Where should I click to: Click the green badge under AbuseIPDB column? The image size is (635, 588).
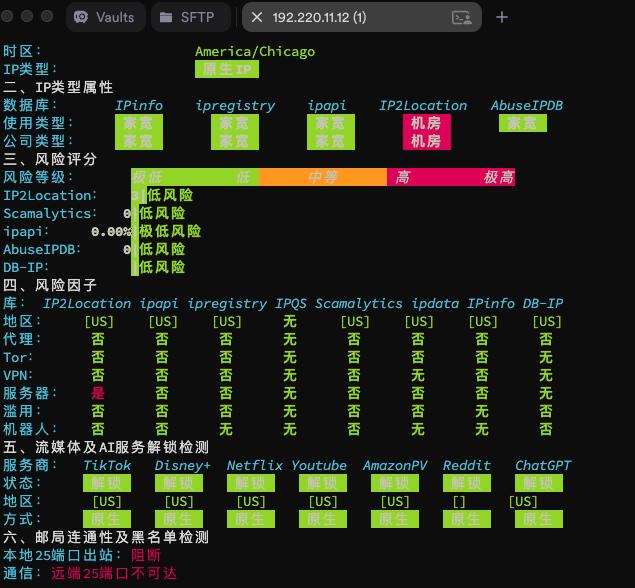coord(522,123)
